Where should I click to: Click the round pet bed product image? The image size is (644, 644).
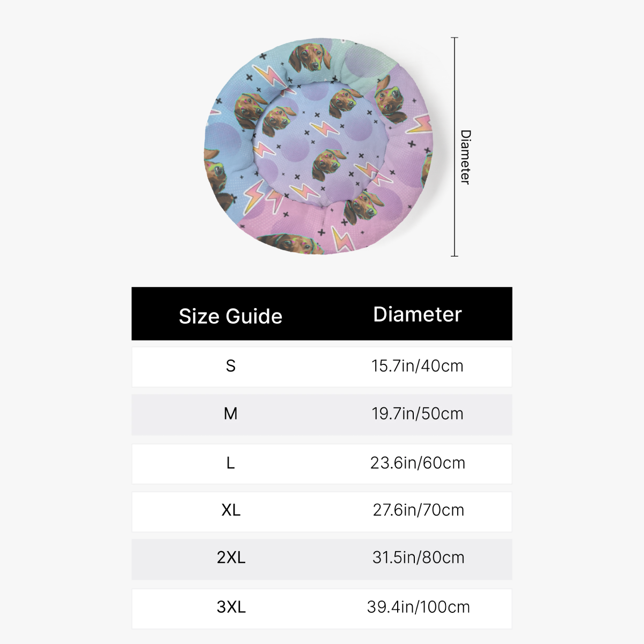(x=319, y=146)
